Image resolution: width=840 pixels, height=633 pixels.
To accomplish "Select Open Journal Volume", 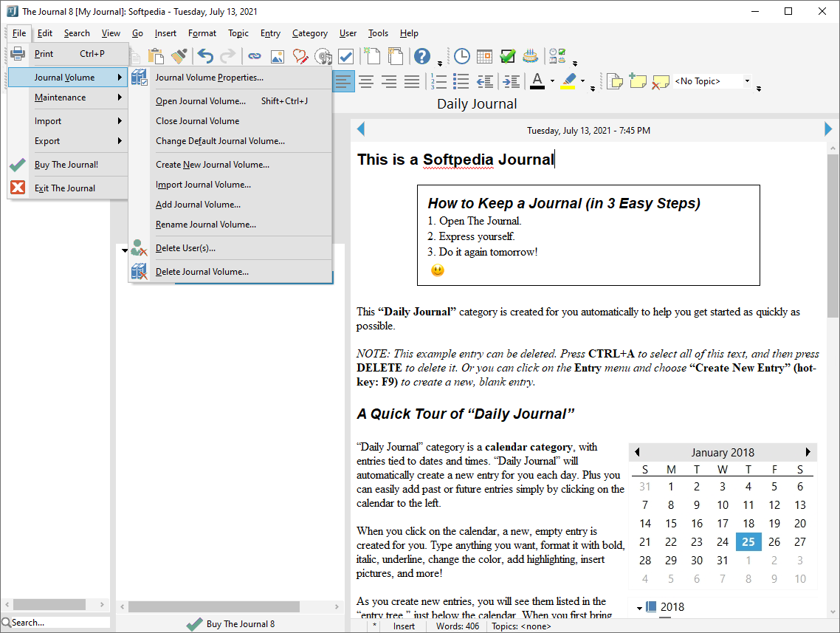I will click(230, 101).
